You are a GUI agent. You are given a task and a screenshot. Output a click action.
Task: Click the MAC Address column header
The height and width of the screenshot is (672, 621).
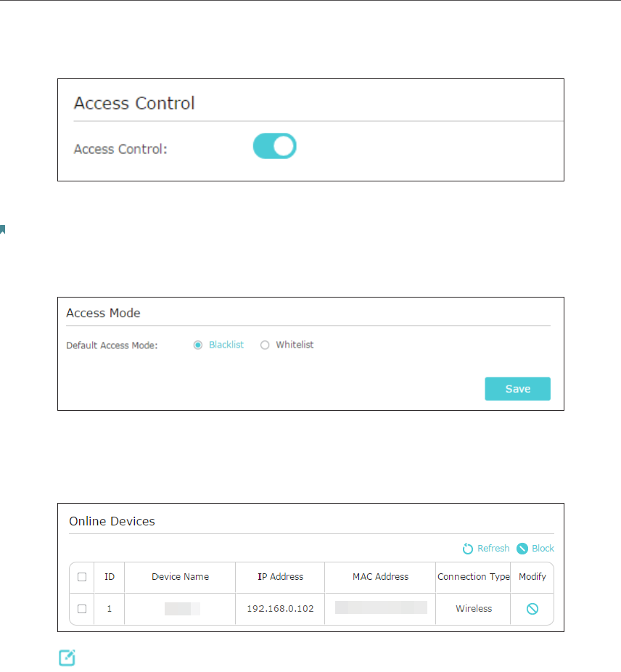click(380, 577)
